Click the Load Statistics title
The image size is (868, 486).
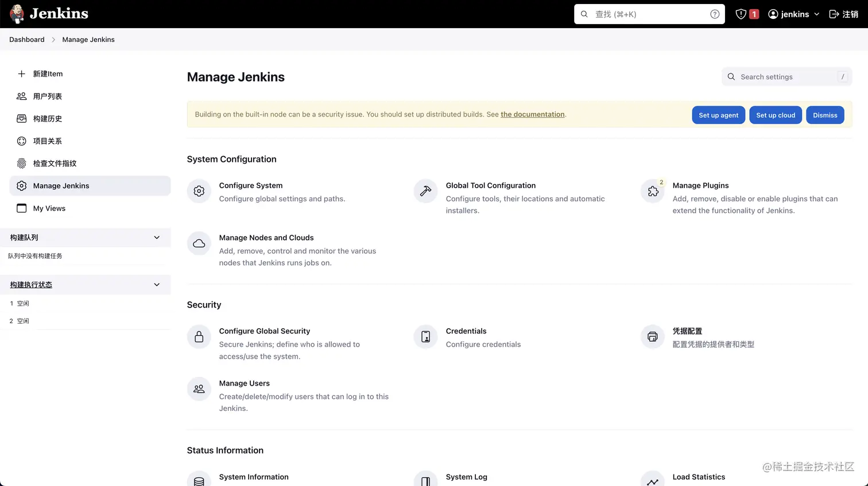point(699,477)
